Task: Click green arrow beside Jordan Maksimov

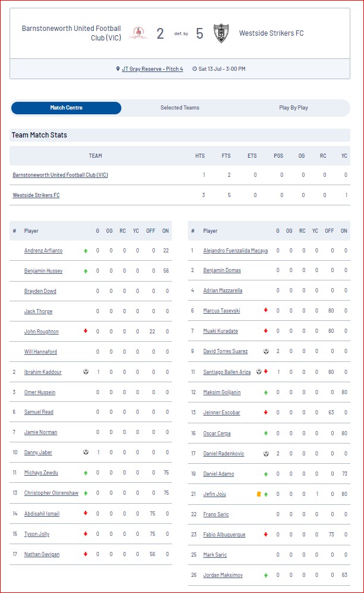Action: [x=266, y=575]
